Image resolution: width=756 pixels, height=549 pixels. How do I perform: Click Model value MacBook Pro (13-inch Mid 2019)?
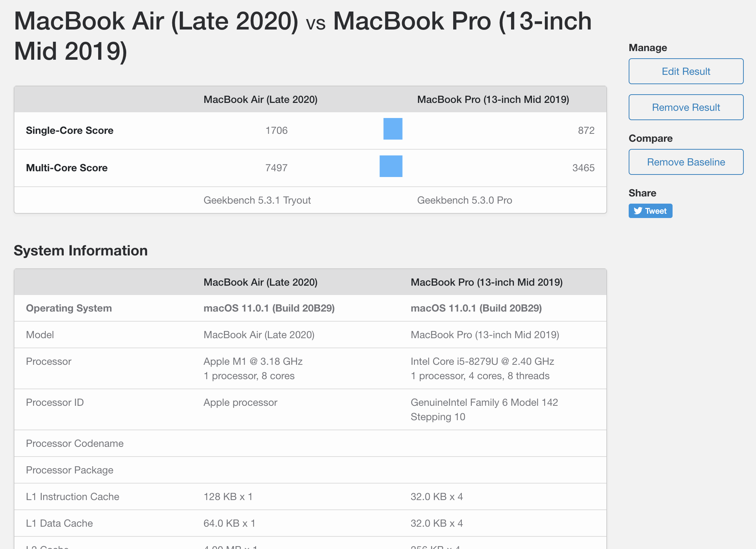pos(485,335)
